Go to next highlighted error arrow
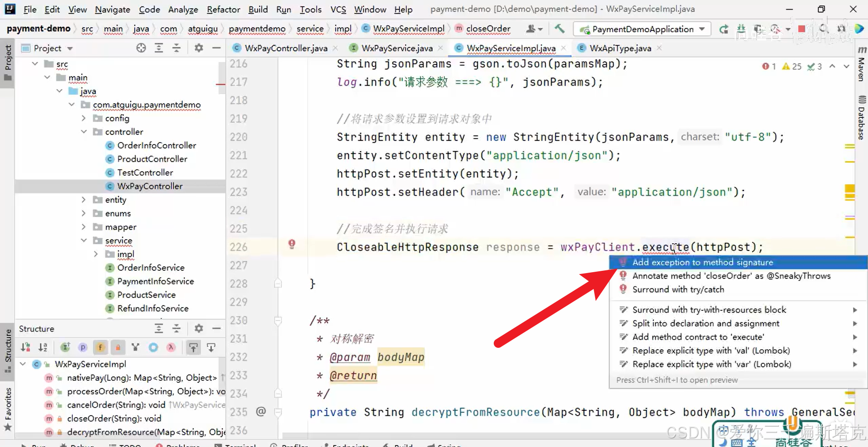Image resolution: width=868 pixels, height=447 pixels. (x=846, y=66)
